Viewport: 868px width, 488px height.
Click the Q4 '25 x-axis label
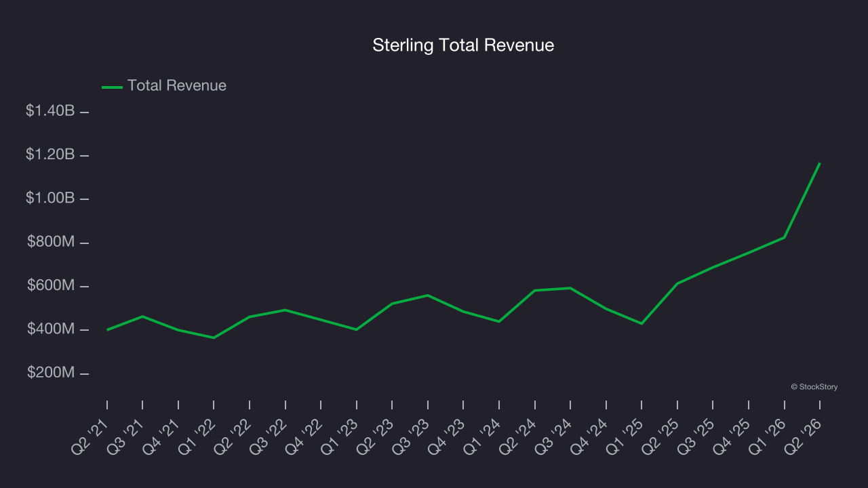732,436
